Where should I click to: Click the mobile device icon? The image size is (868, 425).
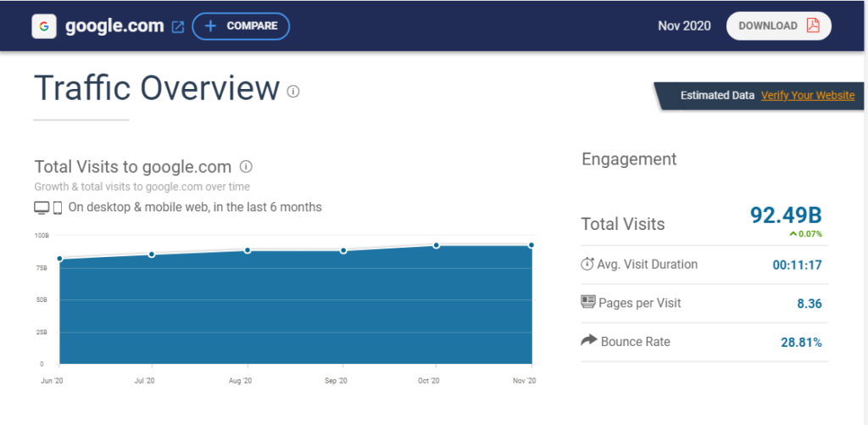pos(57,208)
